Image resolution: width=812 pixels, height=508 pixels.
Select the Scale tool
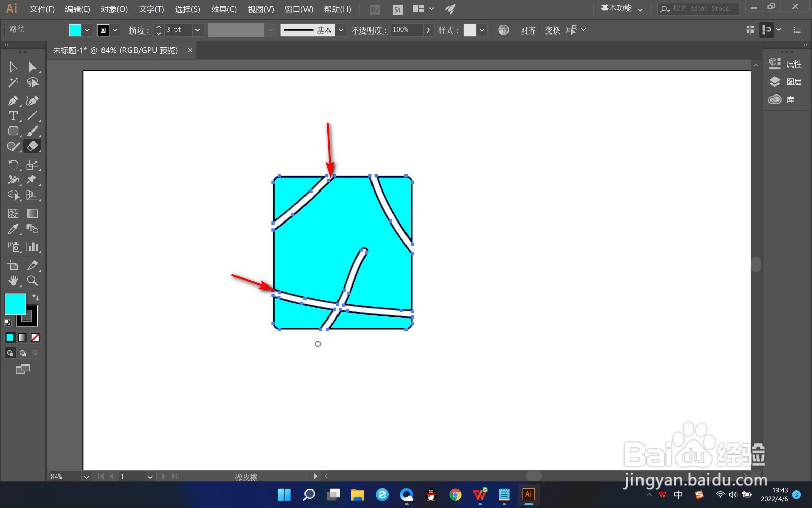(x=32, y=165)
